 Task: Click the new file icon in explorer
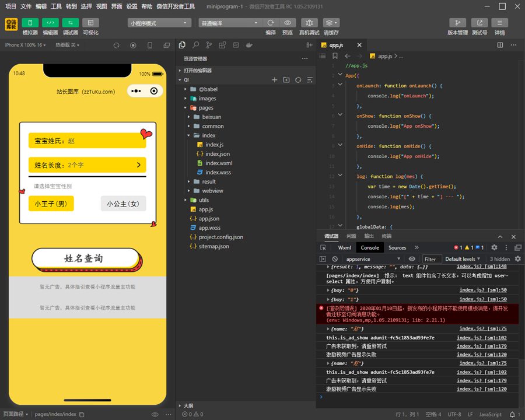coord(275,80)
